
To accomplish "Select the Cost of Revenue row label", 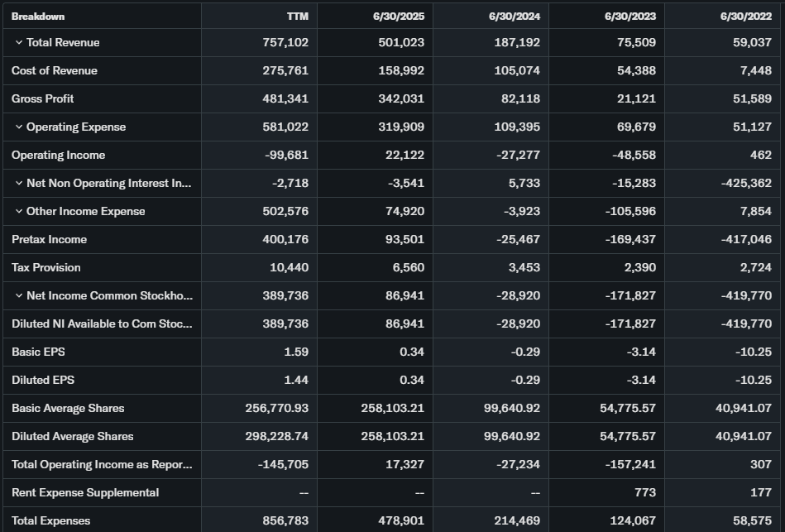I will (55, 70).
